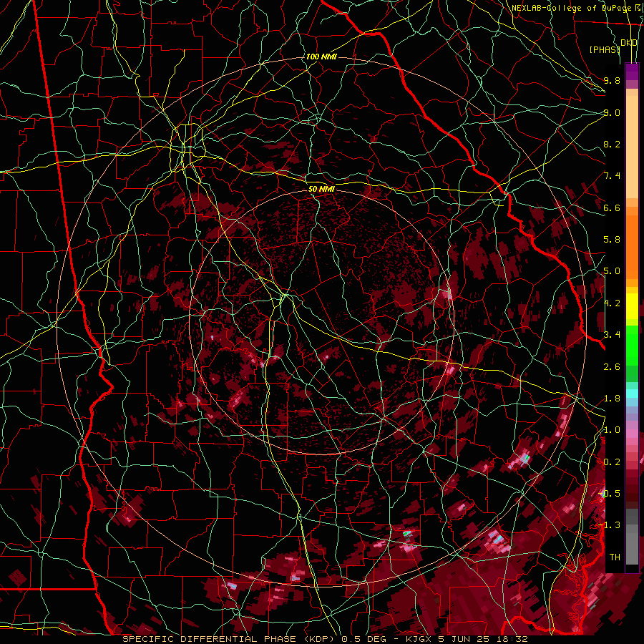The height and width of the screenshot is (644, 644).
Task: Pick the gray band of the color scale
Action: coord(632,538)
